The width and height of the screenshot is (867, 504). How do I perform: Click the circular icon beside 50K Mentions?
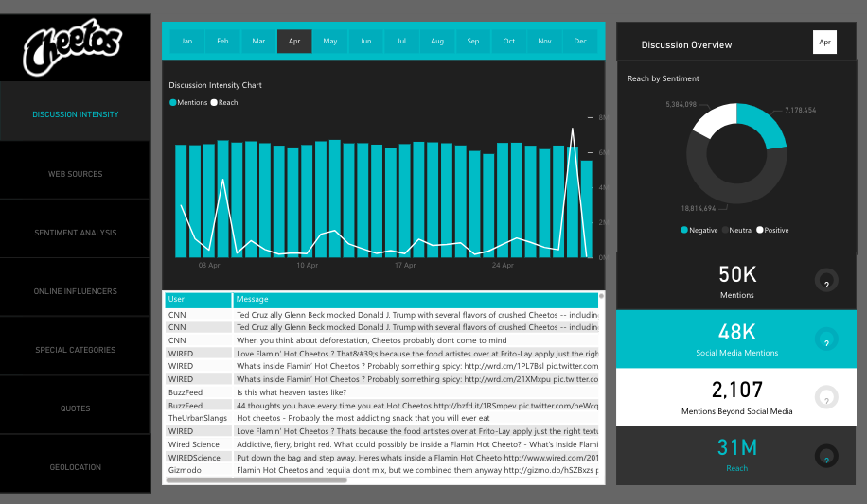pyautogui.click(x=826, y=281)
